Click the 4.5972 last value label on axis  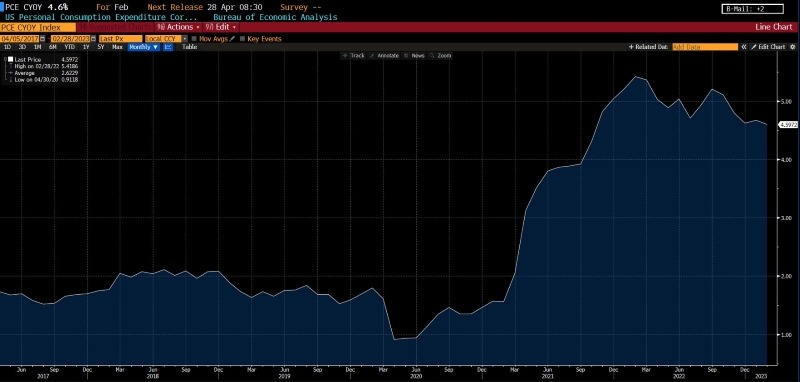[788, 124]
